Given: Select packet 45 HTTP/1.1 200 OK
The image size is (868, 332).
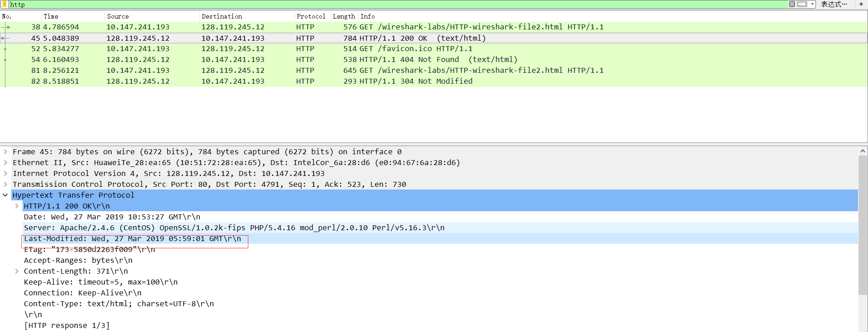Looking at the screenshot, I should click(434, 38).
